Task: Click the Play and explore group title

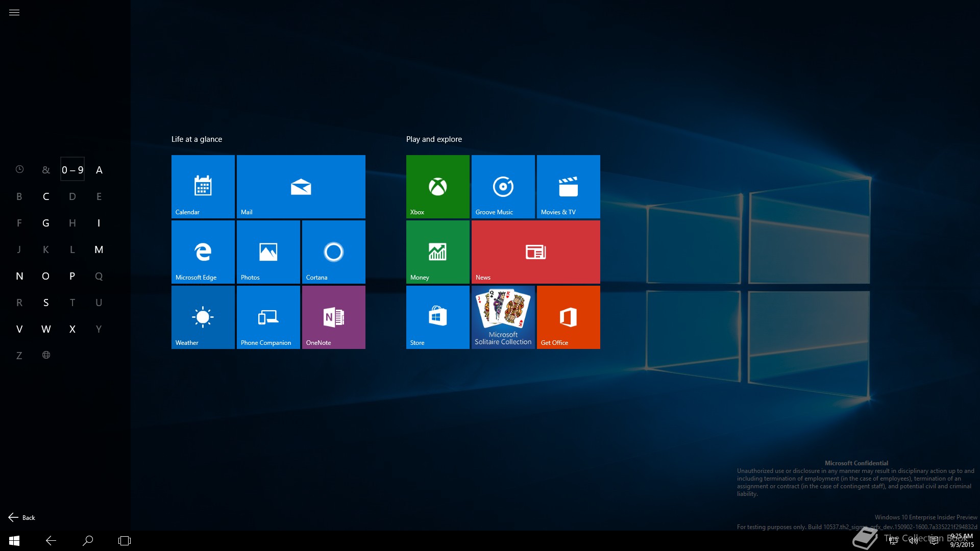Action: pos(434,139)
